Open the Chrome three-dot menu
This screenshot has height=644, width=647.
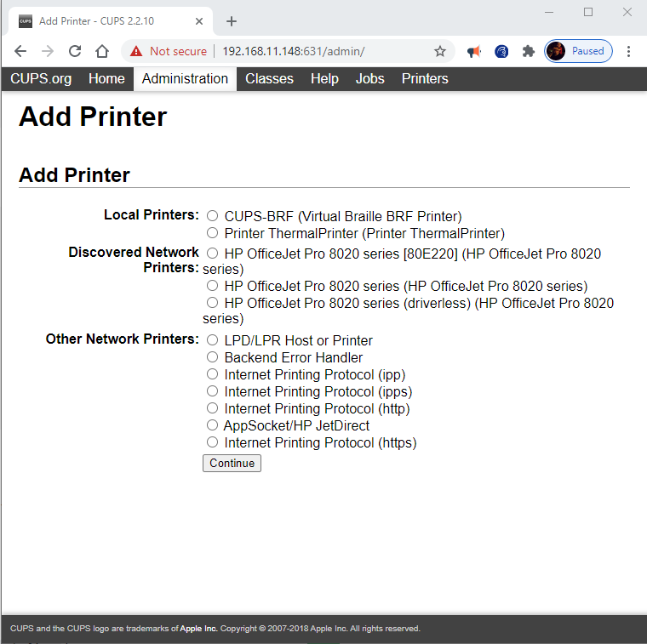click(x=628, y=52)
